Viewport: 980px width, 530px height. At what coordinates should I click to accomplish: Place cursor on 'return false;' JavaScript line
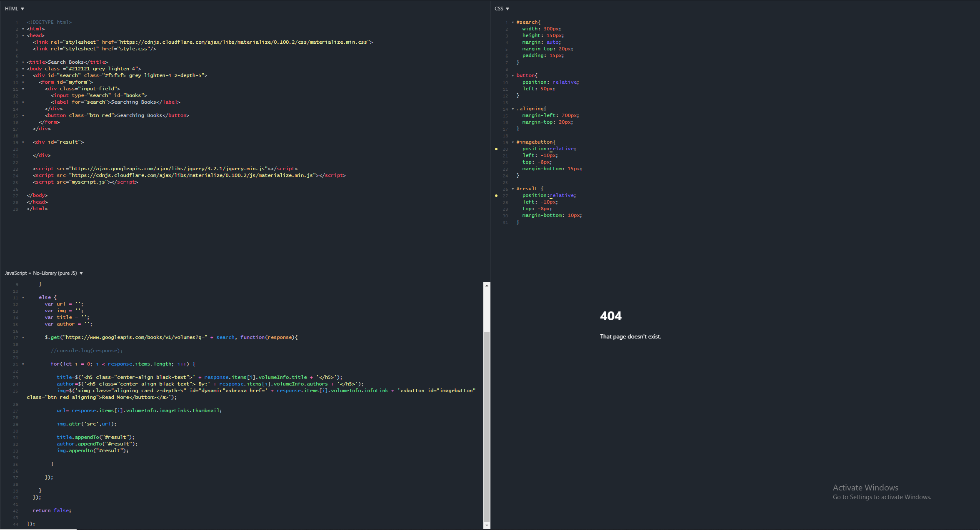click(x=52, y=510)
